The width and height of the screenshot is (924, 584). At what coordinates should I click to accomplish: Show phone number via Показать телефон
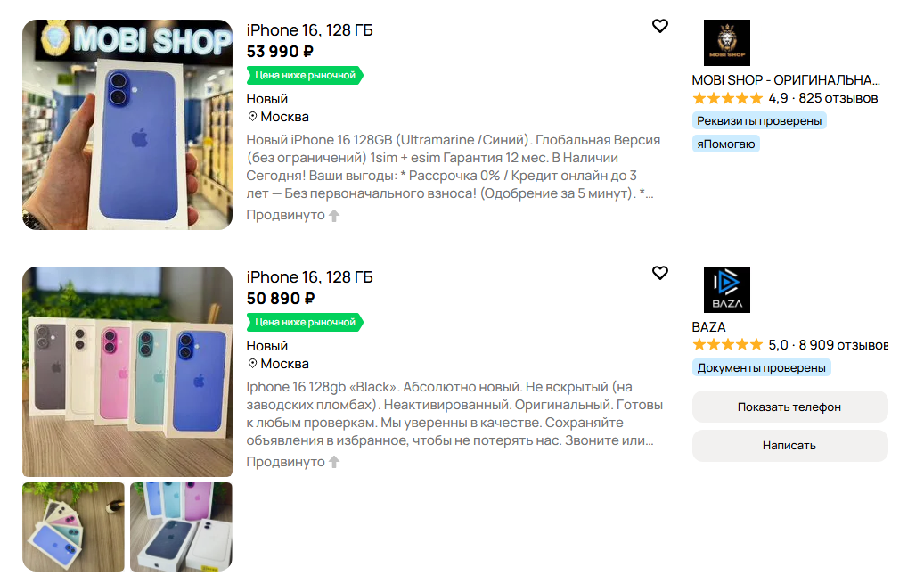[789, 407]
